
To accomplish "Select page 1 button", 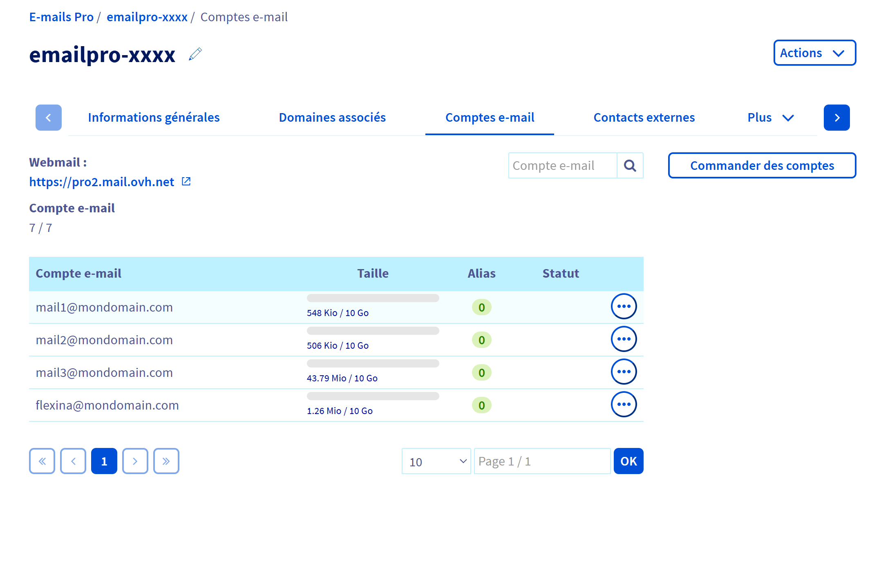I will [104, 461].
